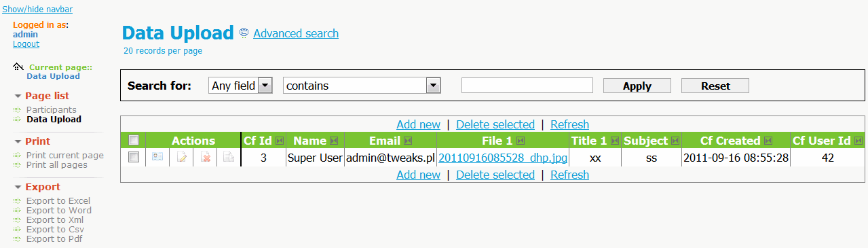Click the edit record pencil icon
The height and width of the screenshot is (248, 868).
coord(181,158)
